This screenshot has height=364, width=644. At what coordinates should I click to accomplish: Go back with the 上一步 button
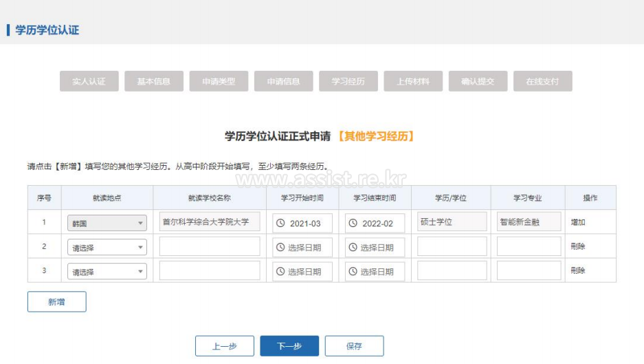[x=225, y=346]
